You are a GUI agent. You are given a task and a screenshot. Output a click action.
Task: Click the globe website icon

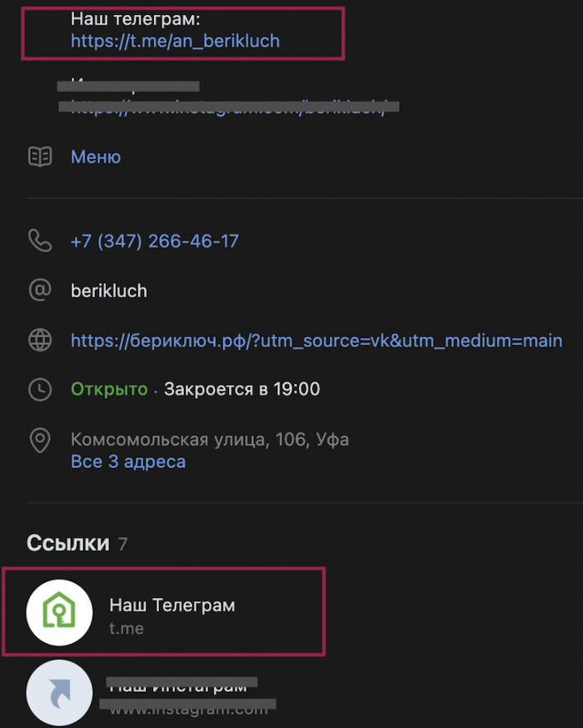40,340
